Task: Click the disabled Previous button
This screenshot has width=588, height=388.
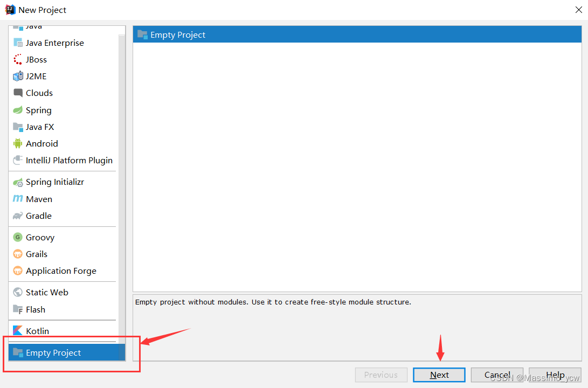Action: pos(381,375)
